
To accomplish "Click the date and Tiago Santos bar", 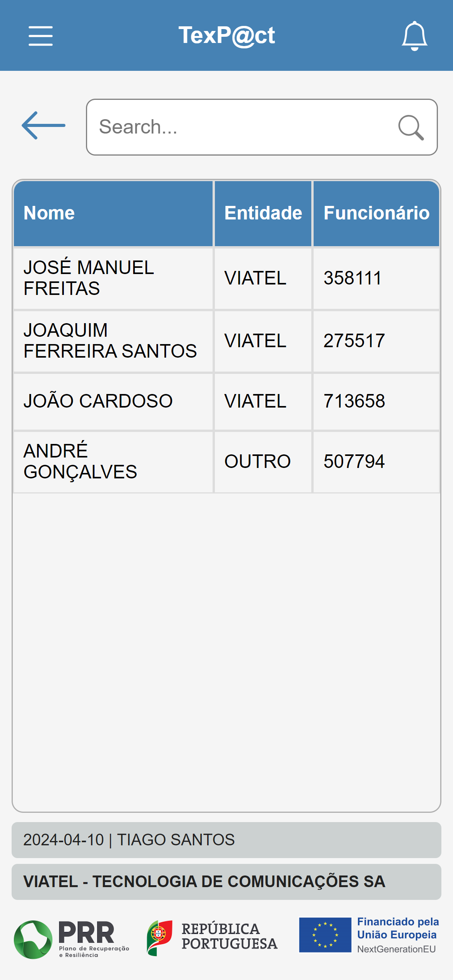I will (226, 840).
